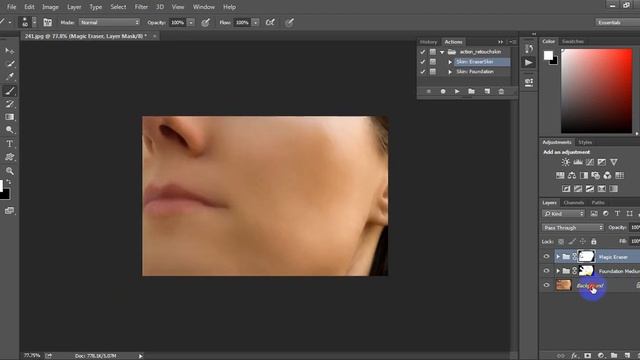
Task: Open the layer filter Kind dropdown
Action: tap(563, 213)
